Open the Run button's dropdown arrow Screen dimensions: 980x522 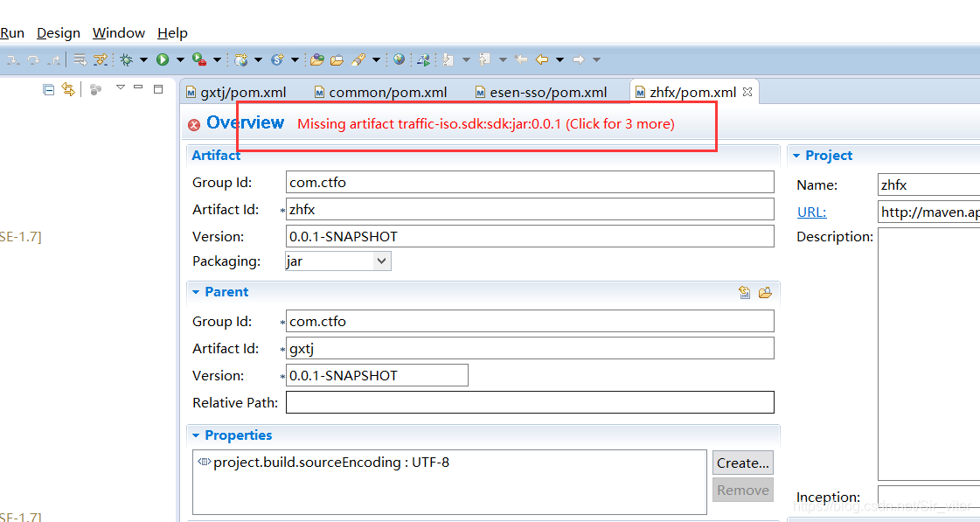[179, 59]
